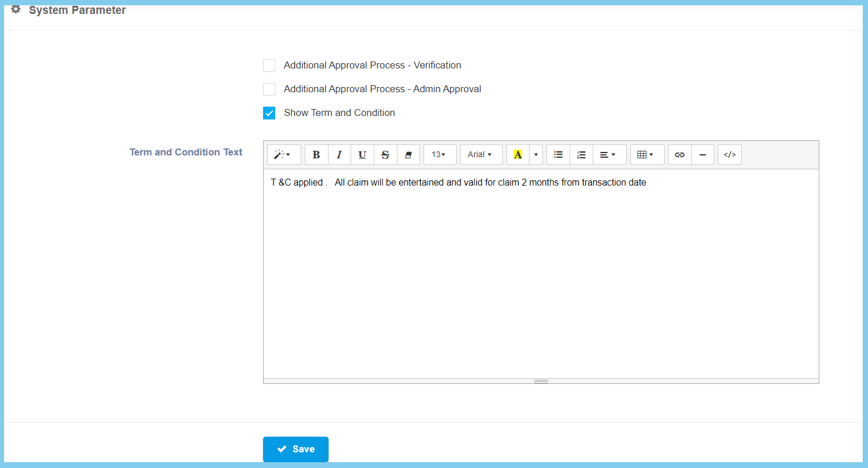Open the Arial font family dropdown

[x=480, y=155]
